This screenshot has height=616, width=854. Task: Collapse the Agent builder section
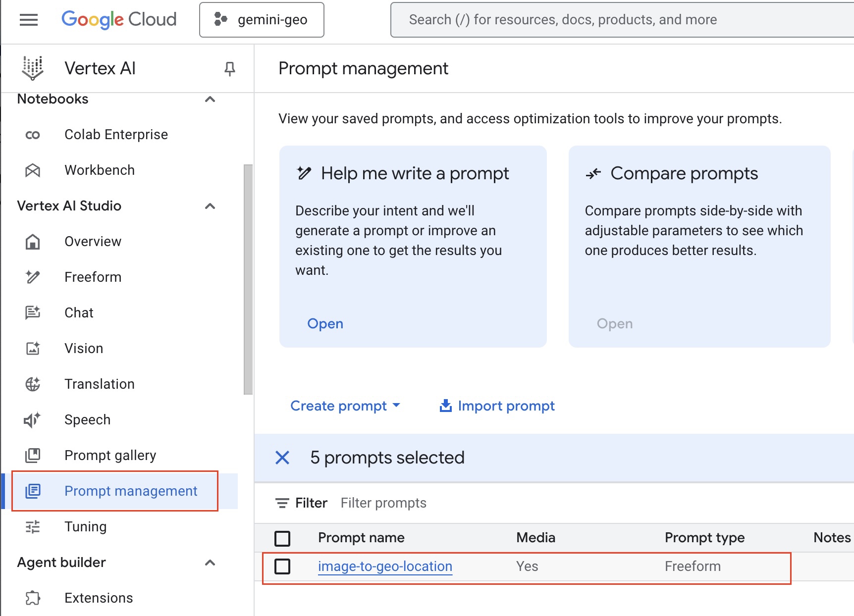[210, 563]
